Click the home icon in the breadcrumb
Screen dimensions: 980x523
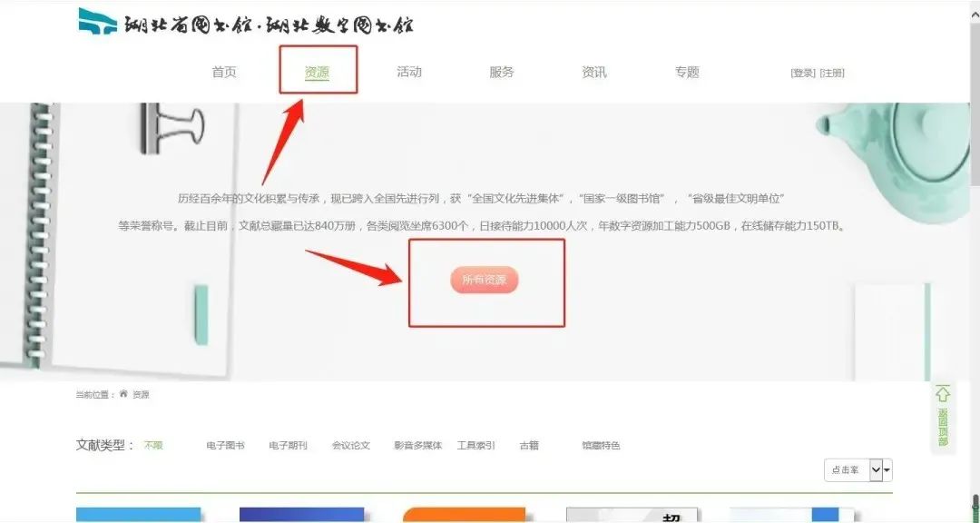pos(123,394)
